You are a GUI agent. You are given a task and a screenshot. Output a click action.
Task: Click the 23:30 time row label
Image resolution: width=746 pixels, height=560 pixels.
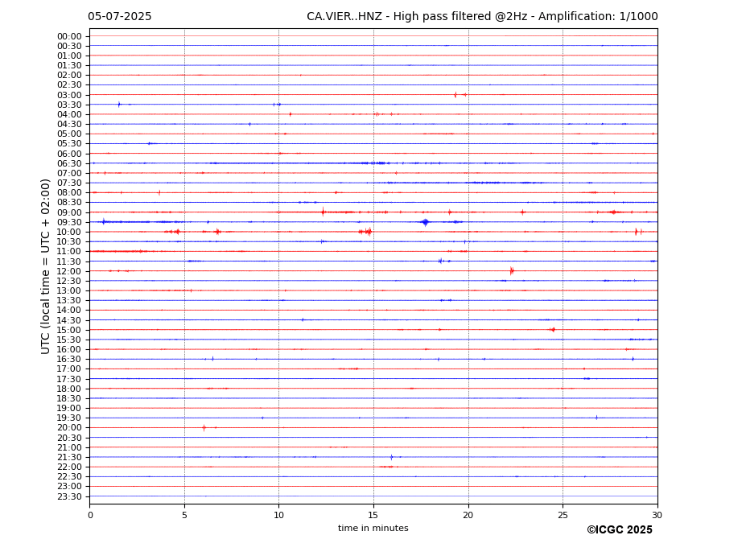tap(69, 496)
